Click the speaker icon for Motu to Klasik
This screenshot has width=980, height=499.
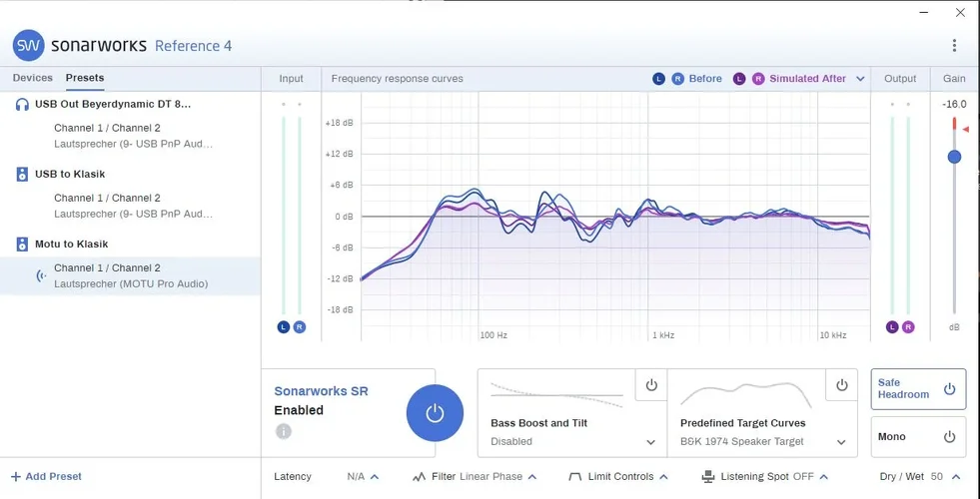point(22,244)
